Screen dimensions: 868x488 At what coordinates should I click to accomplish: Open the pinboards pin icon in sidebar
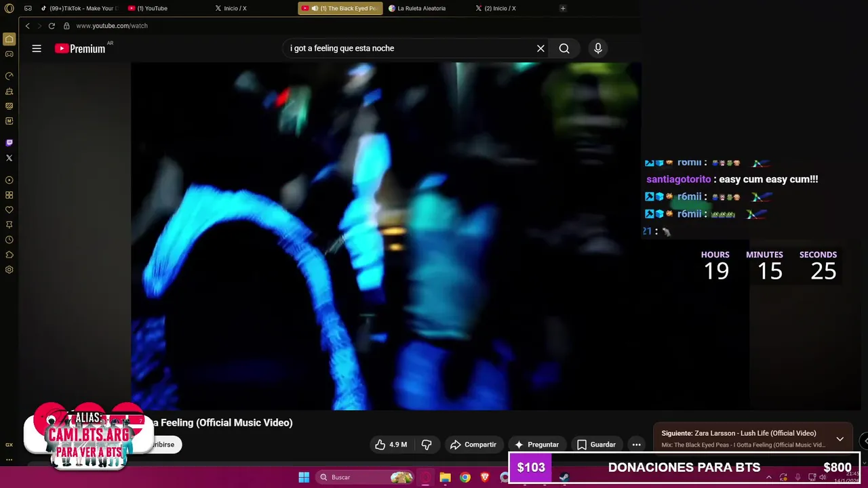click(9, 225)
